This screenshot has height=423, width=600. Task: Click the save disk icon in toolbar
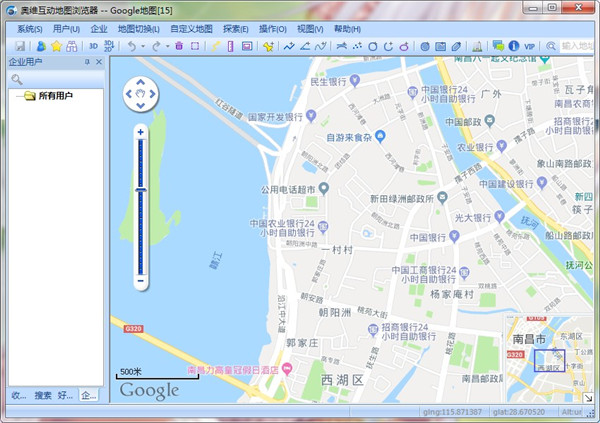pyautogui.click(x=20, y=46)
